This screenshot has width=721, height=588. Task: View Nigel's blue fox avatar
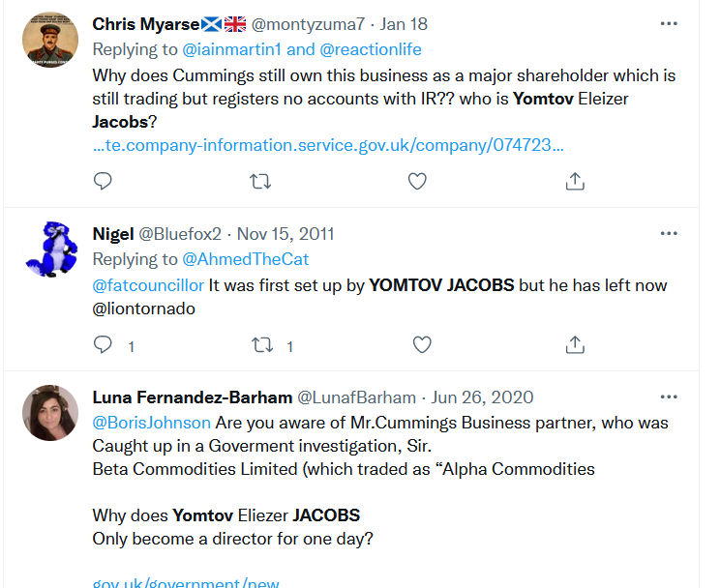[x=50, y=250]
